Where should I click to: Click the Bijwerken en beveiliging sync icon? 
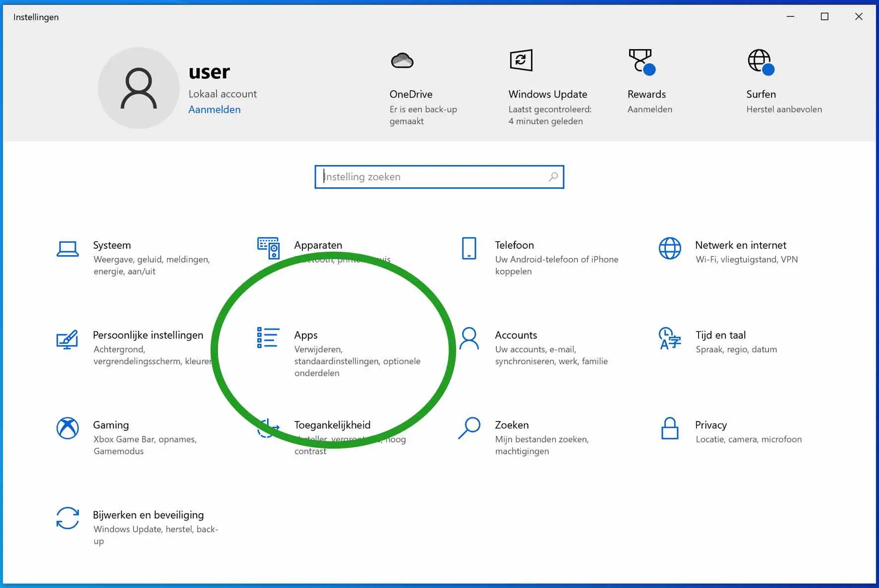[67, 518]
